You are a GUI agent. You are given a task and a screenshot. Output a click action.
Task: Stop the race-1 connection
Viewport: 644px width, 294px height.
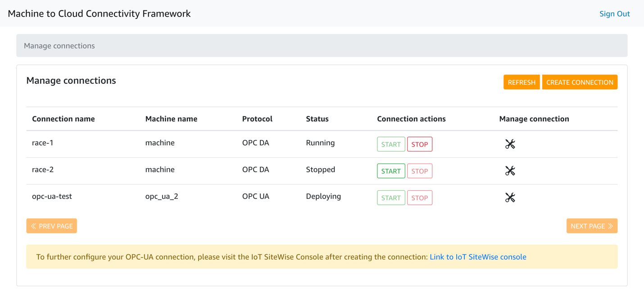tap(419, 144)
